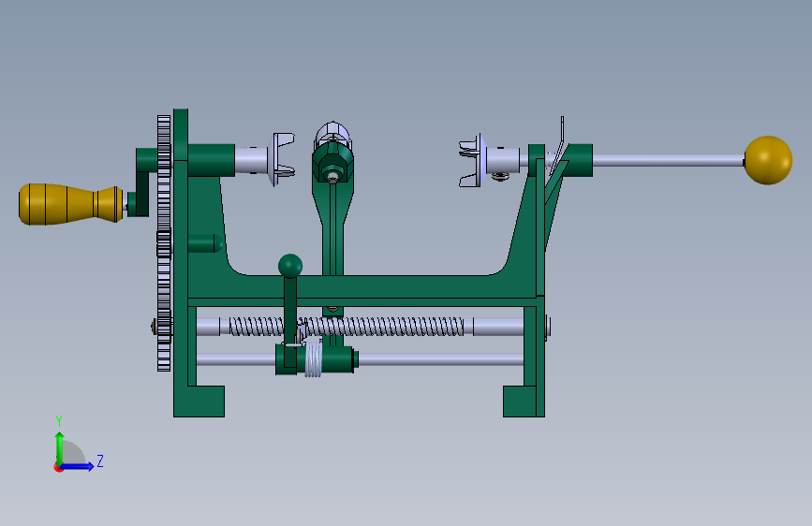Click the green Y axis arrow of triad
Image resolution: width=812 pixels, height=526 pixels.
pos(60,447)
